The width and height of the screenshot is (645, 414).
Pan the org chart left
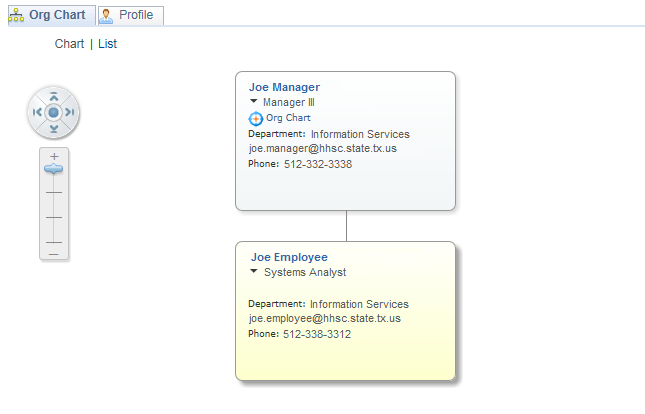(37, 113)
